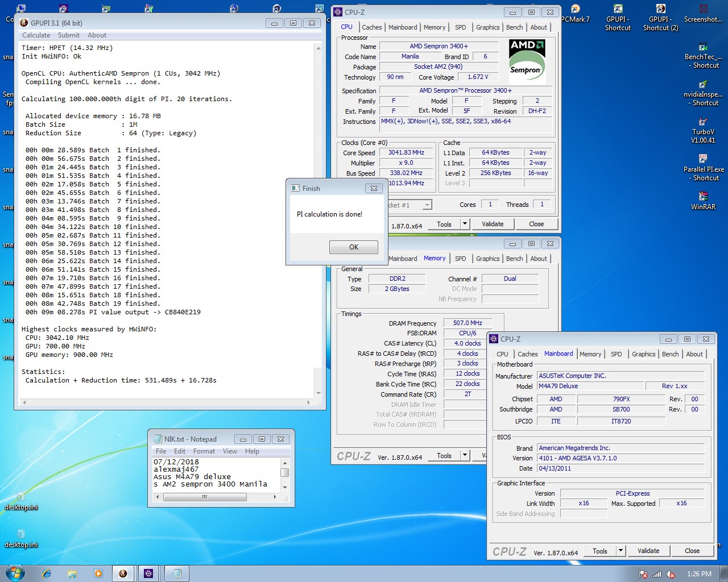The width and height of the screenshot is (728, 582).
Task: Select Parallel PI.exe Shortcut desktop icon
Action: pyautogui.click(x=703, y=168)
